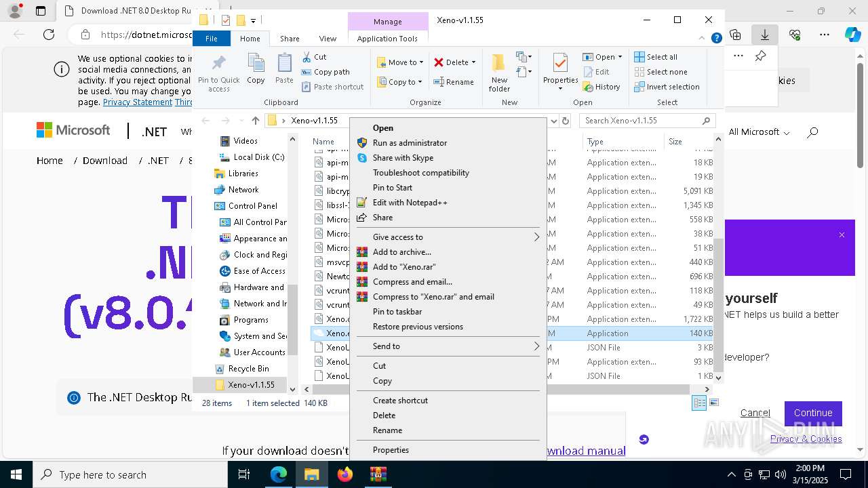Click Rename in Organize group
Screen dimensions: 868x488
(x=454, y=82)
